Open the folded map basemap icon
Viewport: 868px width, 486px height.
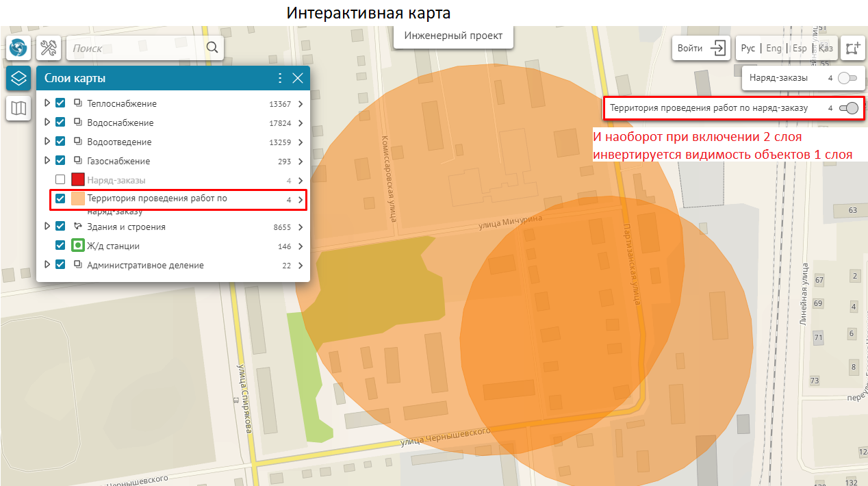(x=18, y=108)
